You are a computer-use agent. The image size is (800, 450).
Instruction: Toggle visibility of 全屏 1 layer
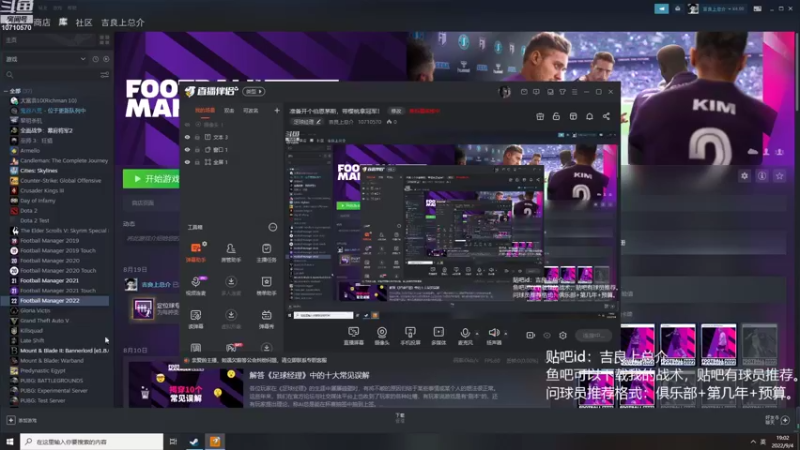click(x=187, y=162)
